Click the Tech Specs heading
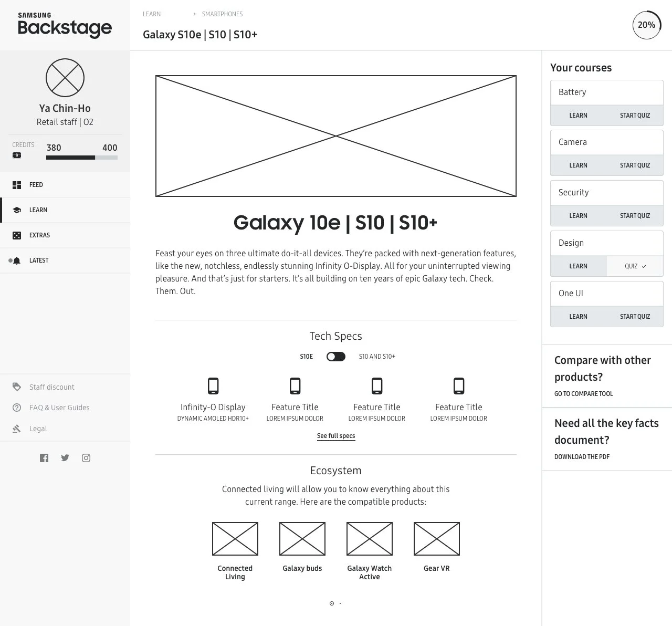This screenshot has width=672, height=626. [336, 336]
